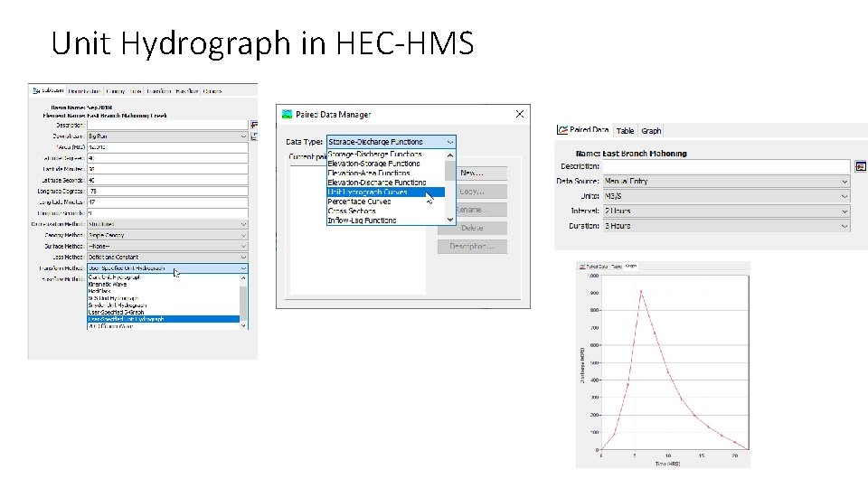The width and height of the screenshot is (868, 488).
Task: Switch to the large Table tab
Action: click(x=625, y=131)
